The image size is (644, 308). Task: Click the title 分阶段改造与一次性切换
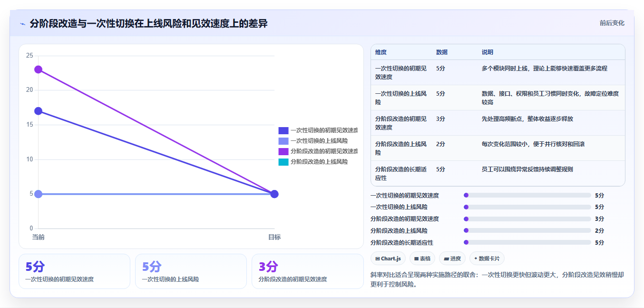(148, 23)
